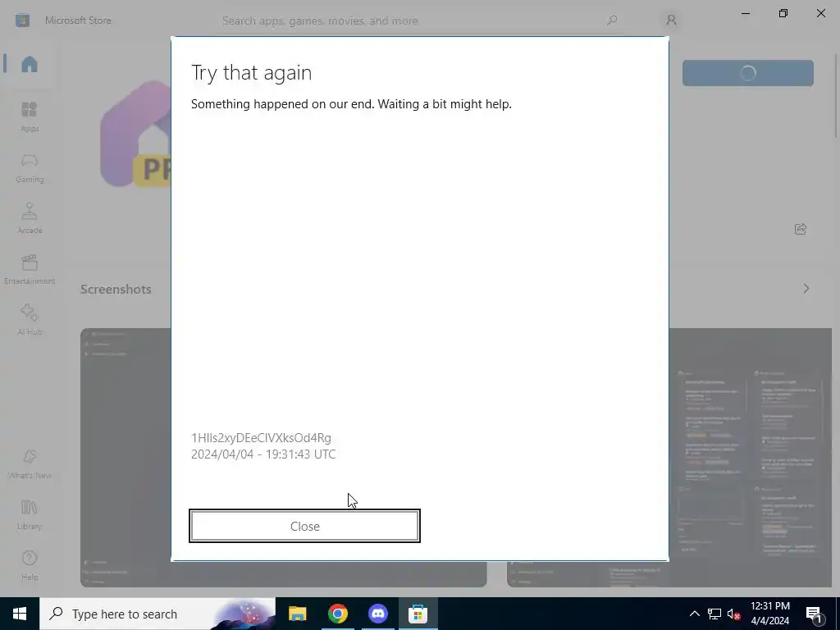The image size is (840, 630).
Task: Open Discord from the taskbar
Action: 377,614
